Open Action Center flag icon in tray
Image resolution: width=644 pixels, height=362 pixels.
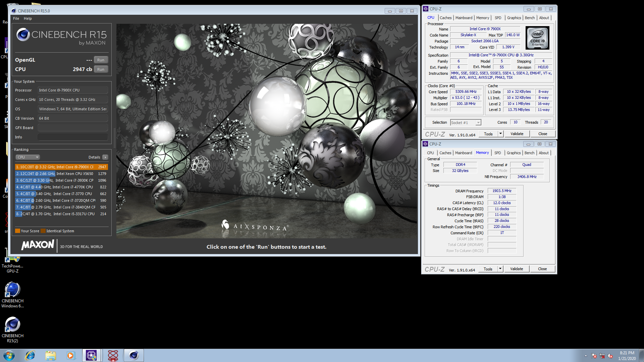click(x=594, y=356)
